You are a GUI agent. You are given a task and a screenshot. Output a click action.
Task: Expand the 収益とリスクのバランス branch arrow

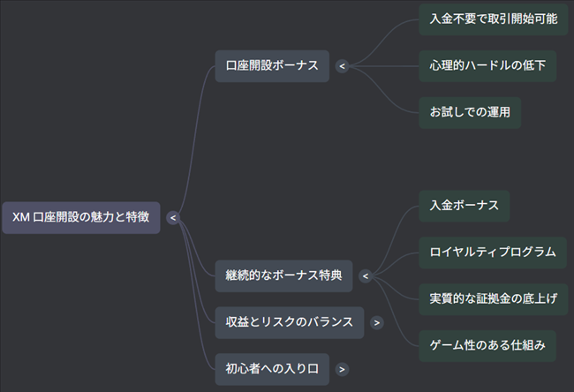[377, 322]
